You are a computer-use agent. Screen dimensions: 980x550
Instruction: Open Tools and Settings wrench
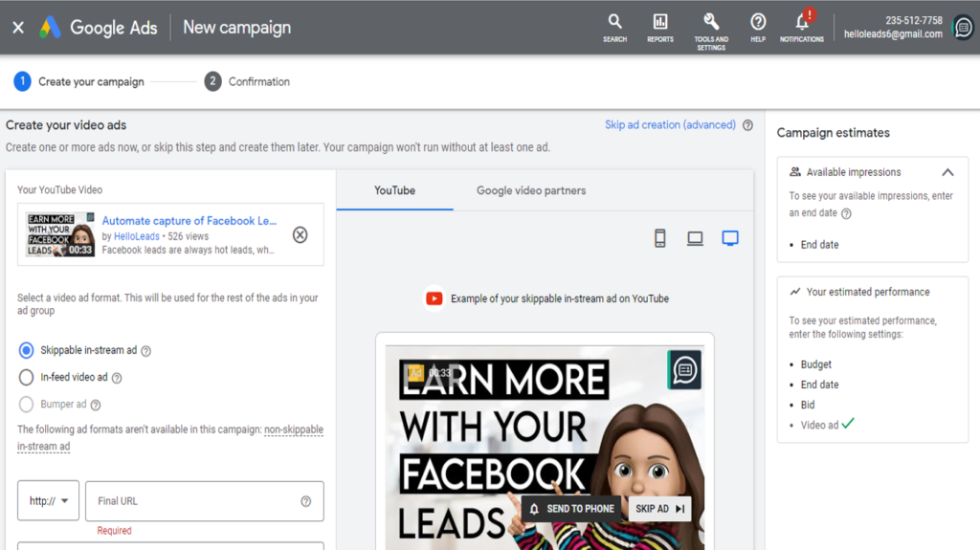(711, 32)
